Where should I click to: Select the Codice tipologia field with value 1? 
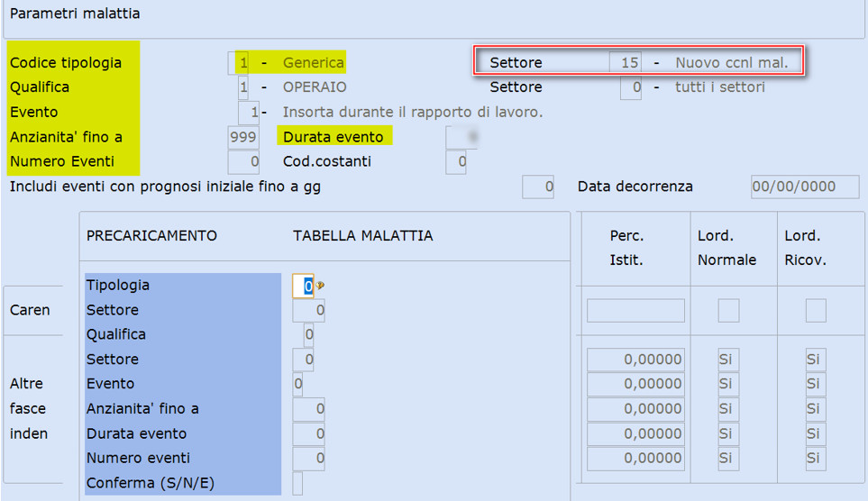(238, 62)
